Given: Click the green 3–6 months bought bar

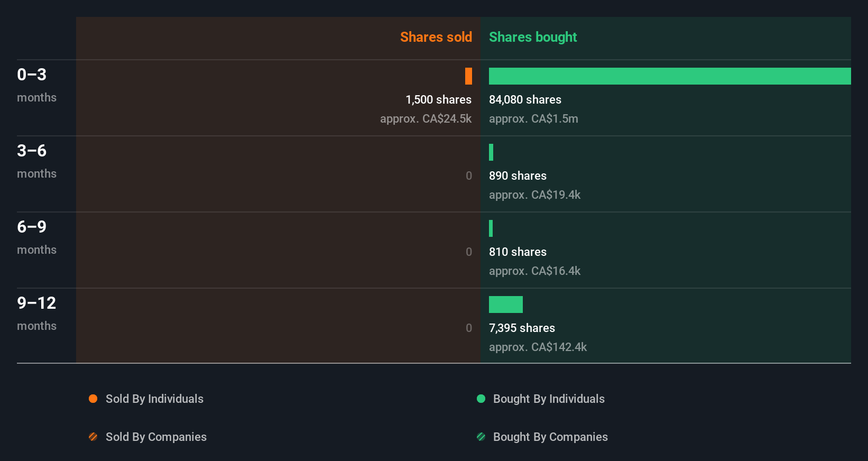Looking at the screenshot, I should pyautogui.click(x=491, y=152).
